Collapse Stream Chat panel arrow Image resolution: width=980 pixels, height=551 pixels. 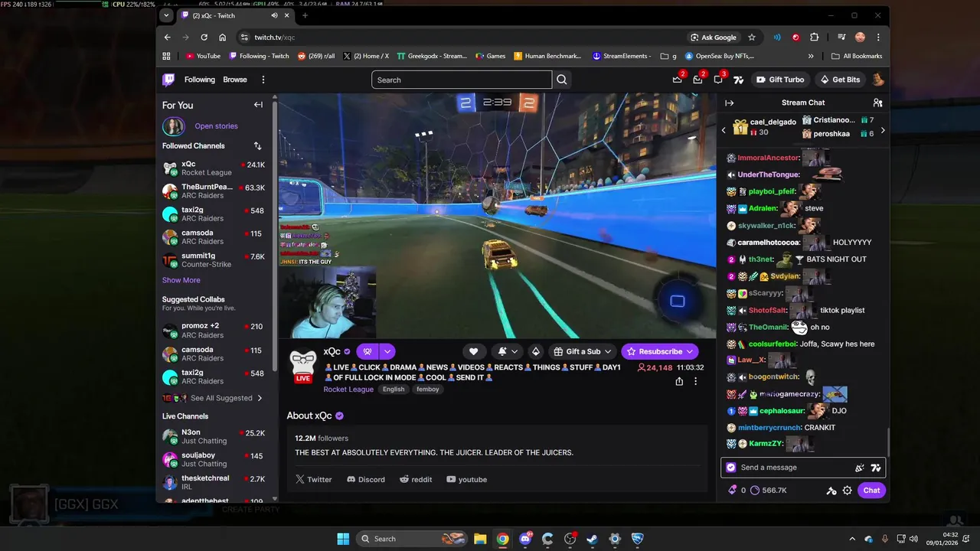(730, 103)
